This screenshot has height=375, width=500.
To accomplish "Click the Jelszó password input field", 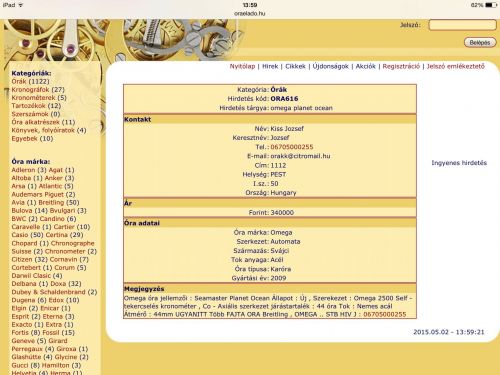I will 462,25.
